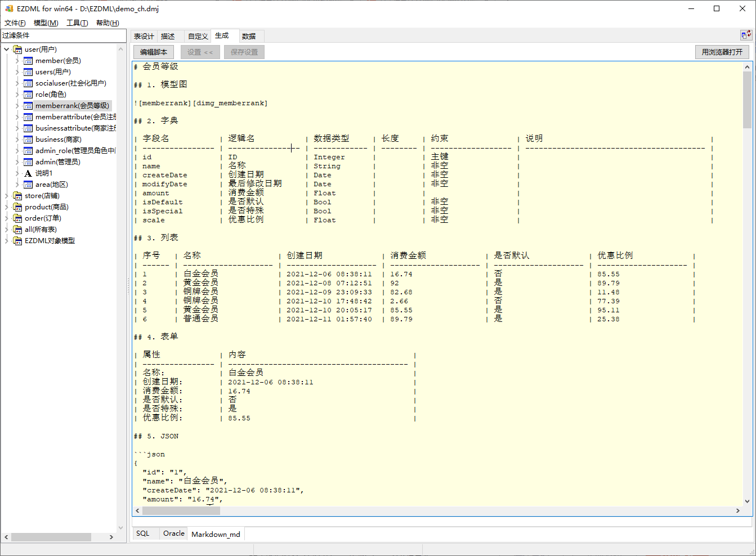Click the tree panel horizontal scrollbar thumb
756x556 pixels.
point(51,537)
